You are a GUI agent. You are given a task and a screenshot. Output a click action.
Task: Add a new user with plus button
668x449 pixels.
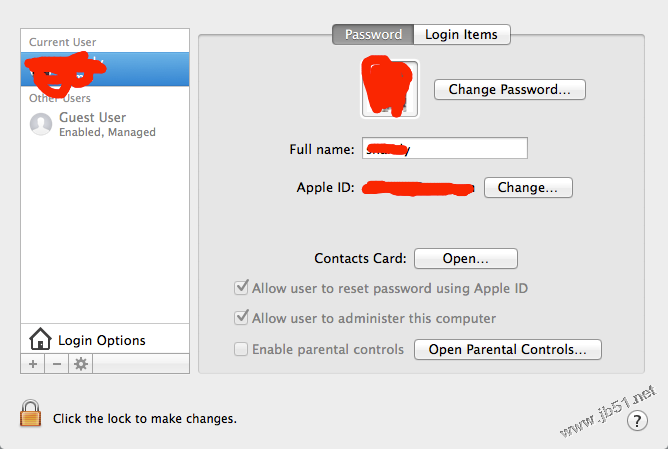click(x=33, y=364)
